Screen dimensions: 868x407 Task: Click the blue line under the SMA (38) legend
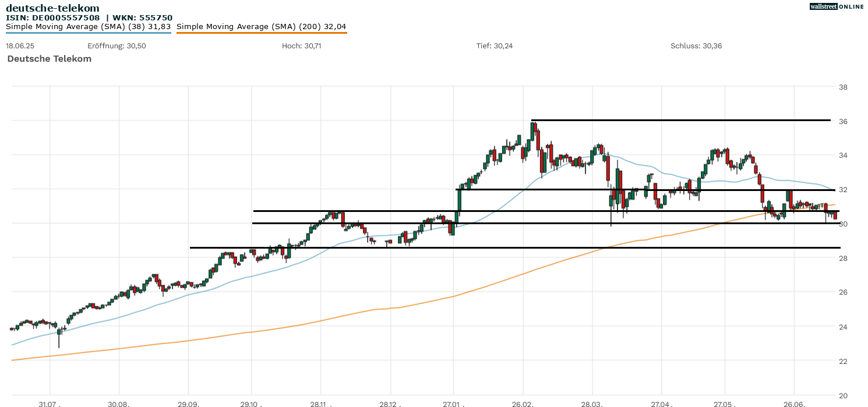point(88,33)
